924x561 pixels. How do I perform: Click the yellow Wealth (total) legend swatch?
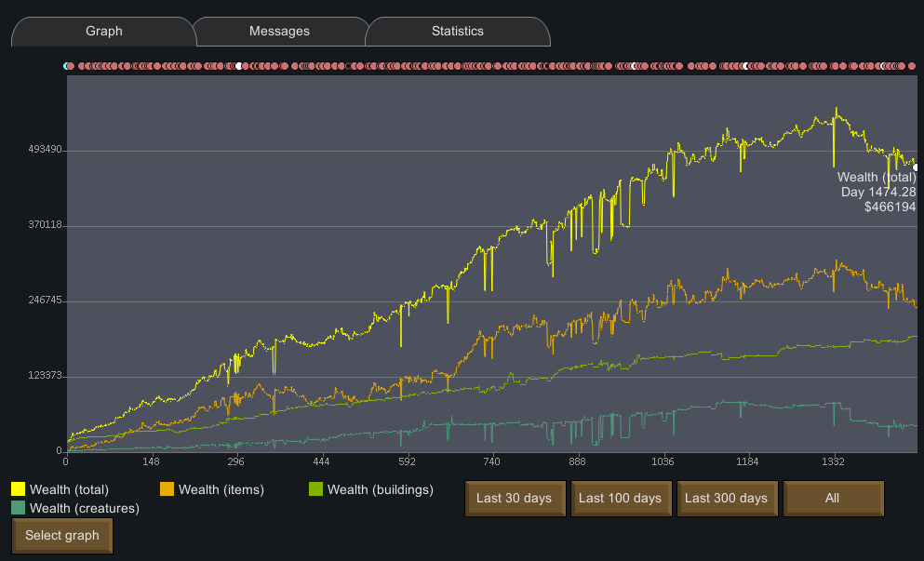click(x=19, y=489)
